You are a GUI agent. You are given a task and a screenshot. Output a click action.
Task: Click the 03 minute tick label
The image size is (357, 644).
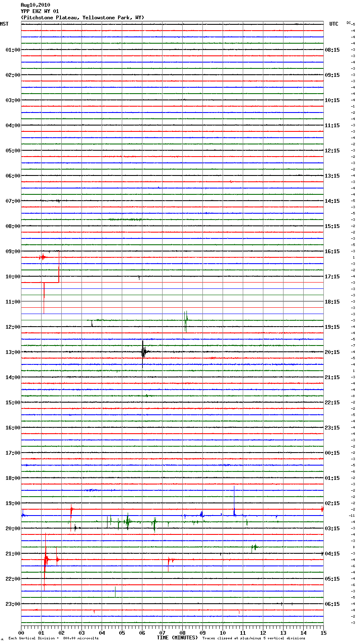[x=81, y=633]
